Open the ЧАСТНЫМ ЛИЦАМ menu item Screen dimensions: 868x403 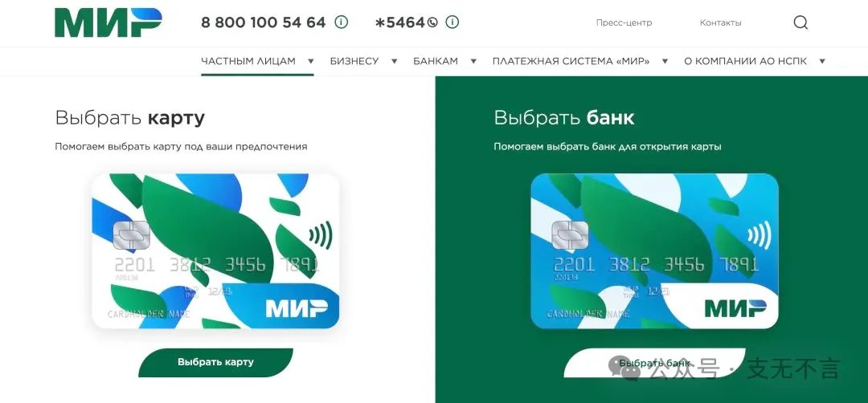pos(248,61)
